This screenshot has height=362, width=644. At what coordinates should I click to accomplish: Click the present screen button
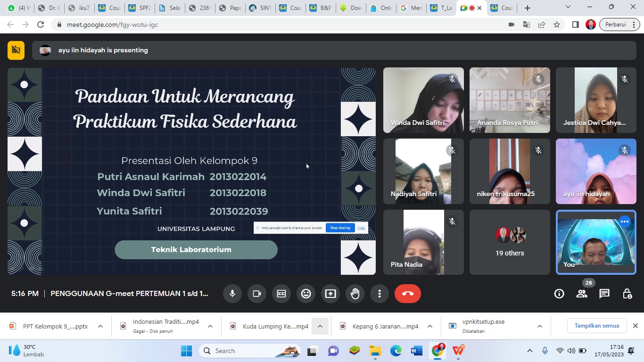330,294
